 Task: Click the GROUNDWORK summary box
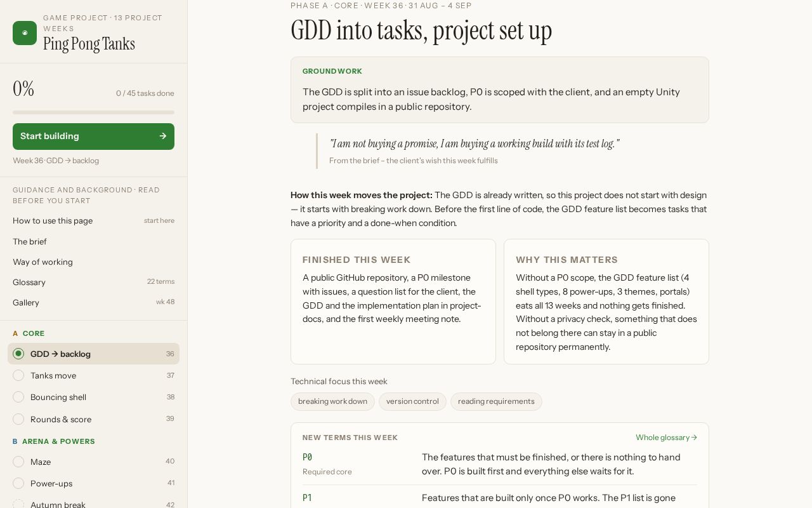pos(500,90)
